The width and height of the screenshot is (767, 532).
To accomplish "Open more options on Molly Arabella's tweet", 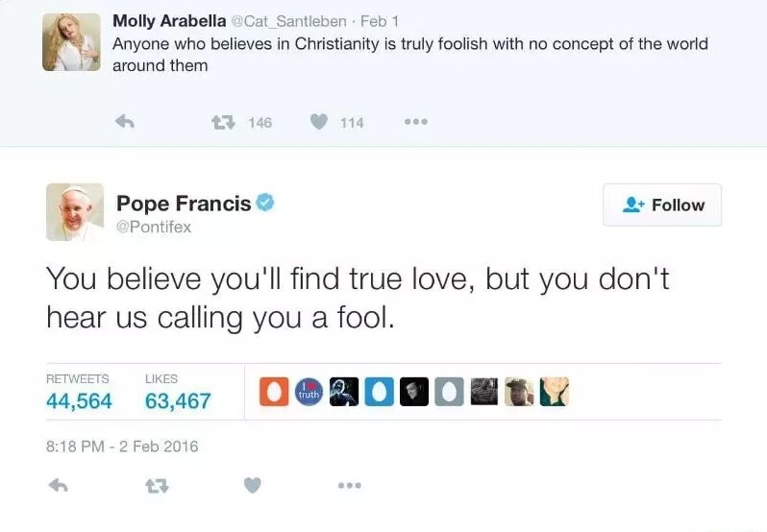I will coord(415,122).
